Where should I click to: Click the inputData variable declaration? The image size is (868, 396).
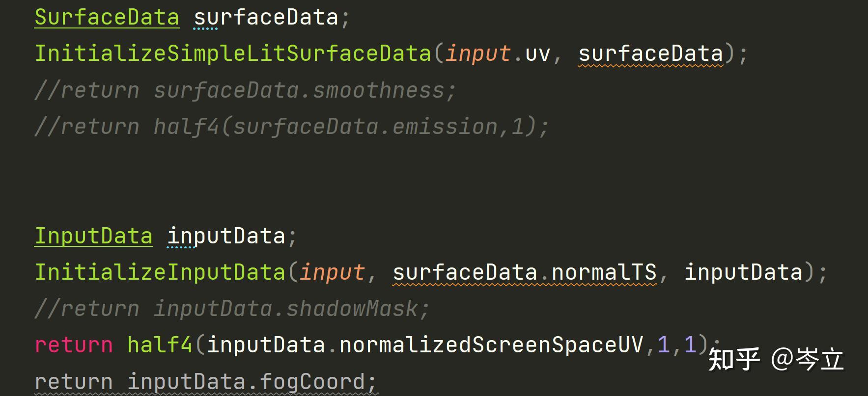pyautogui.click(x=226, y=236)
